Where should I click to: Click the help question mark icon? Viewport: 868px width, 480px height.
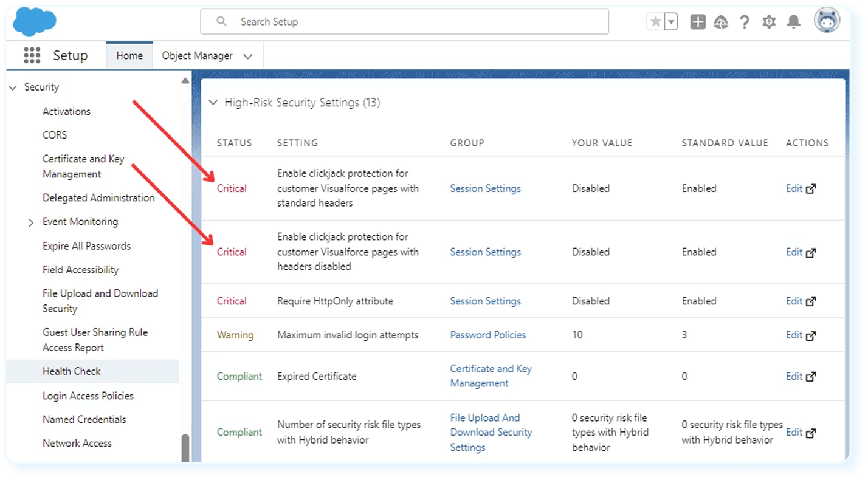[745, 22]
